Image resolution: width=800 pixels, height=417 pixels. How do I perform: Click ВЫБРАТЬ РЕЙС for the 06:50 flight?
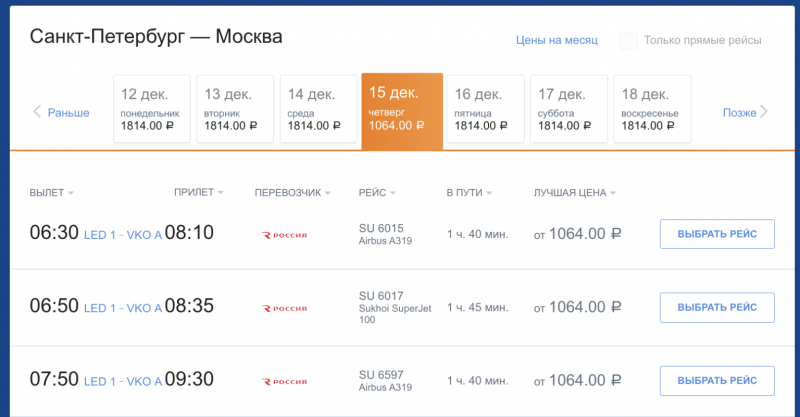(x=717, y=307)
